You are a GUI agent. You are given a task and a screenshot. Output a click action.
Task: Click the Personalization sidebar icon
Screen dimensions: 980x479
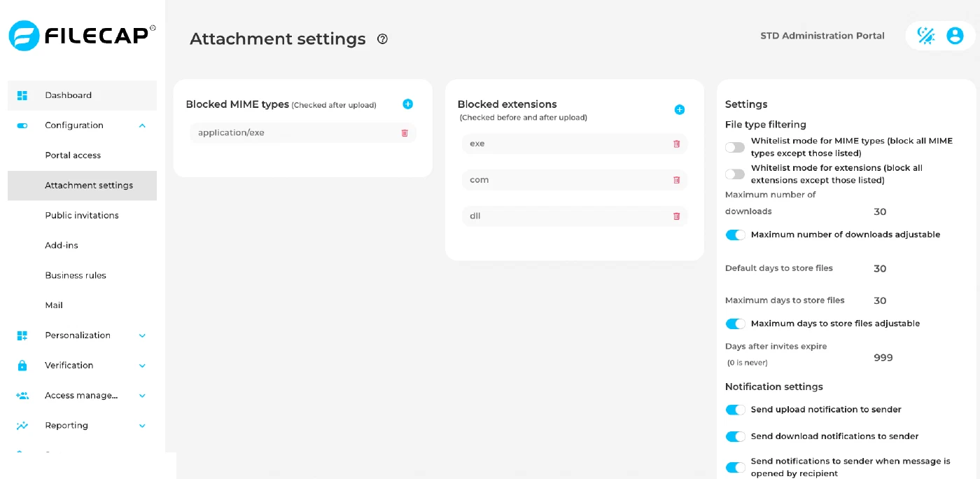coord(22,335)
